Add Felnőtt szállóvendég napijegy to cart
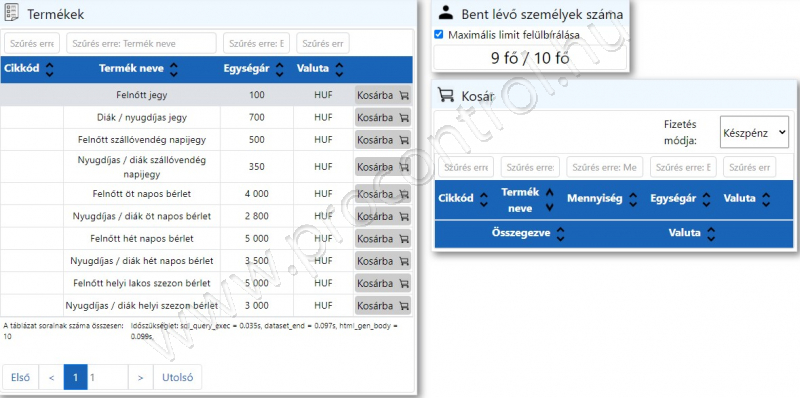 point(383,140)
